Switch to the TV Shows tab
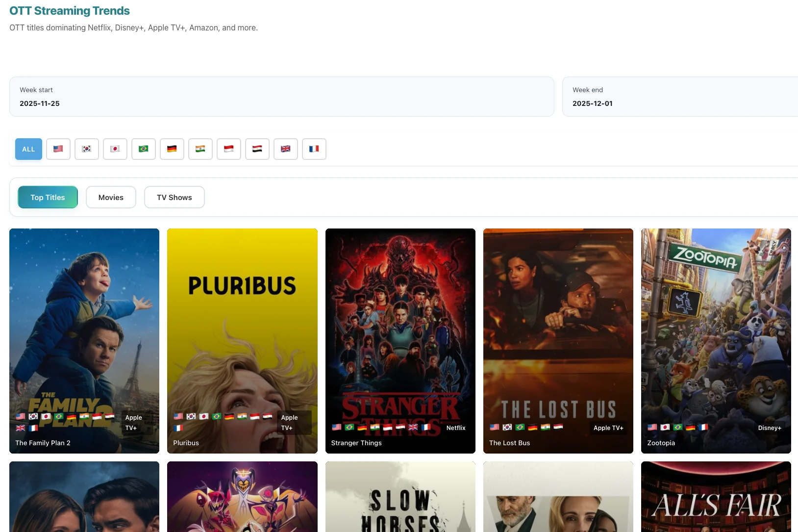Image resolution: width=798 pixels, height=532 pixels. click(174, 197)
